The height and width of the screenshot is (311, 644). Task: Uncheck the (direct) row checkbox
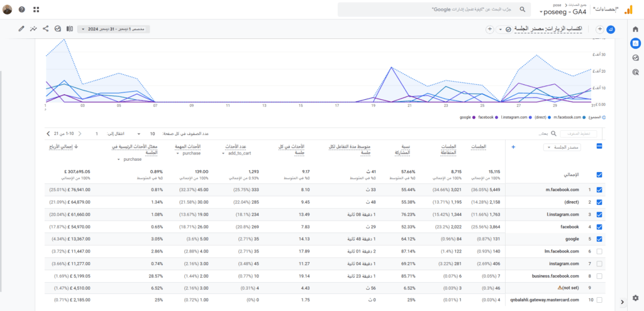pyautogui.click(x=599, y=202)
